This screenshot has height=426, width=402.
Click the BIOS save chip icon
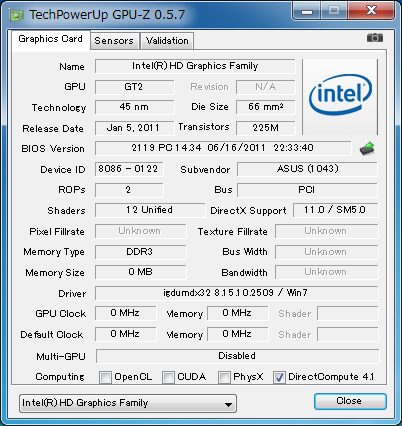click(367, 148)
